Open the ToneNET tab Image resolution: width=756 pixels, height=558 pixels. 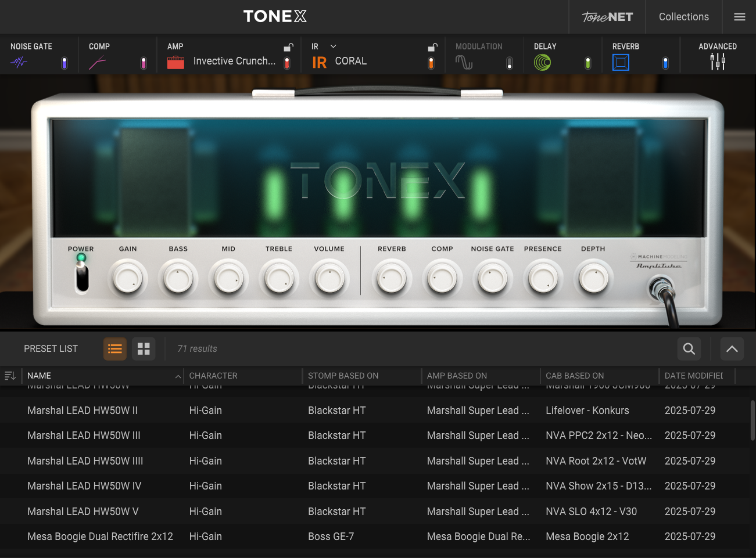(x=607, y=17)
